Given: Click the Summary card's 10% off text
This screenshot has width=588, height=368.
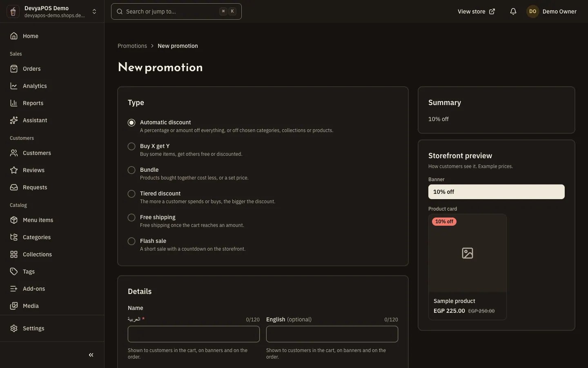Looking at the screenshot, I should tap(439, 119).
